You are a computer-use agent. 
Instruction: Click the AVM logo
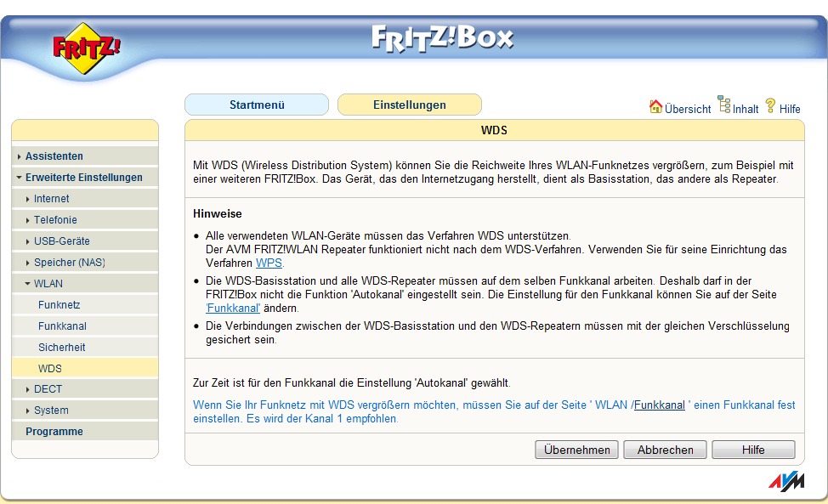(x=786, y=481)
